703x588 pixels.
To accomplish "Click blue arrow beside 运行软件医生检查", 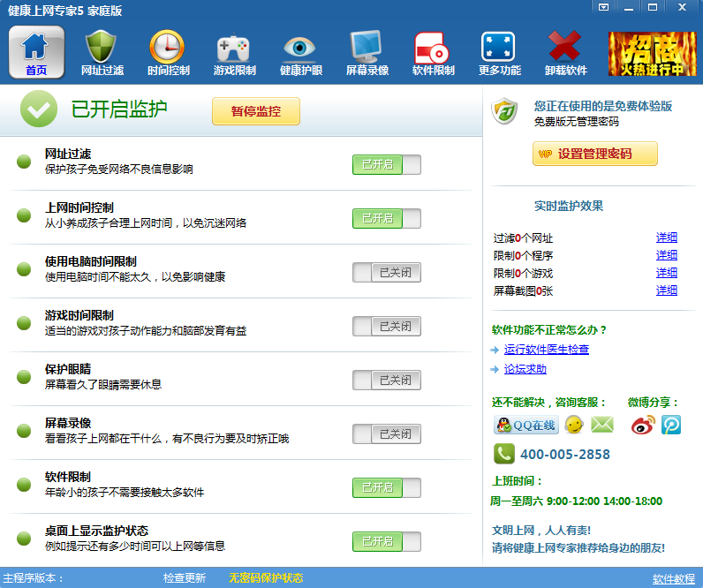I will point(495,350).
